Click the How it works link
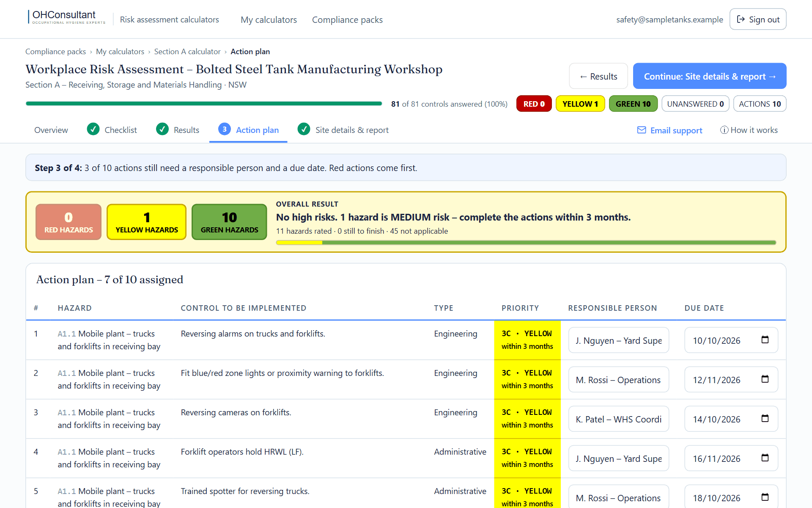The height and width of the screenshot is (508, 812). (x=749, y=130)
